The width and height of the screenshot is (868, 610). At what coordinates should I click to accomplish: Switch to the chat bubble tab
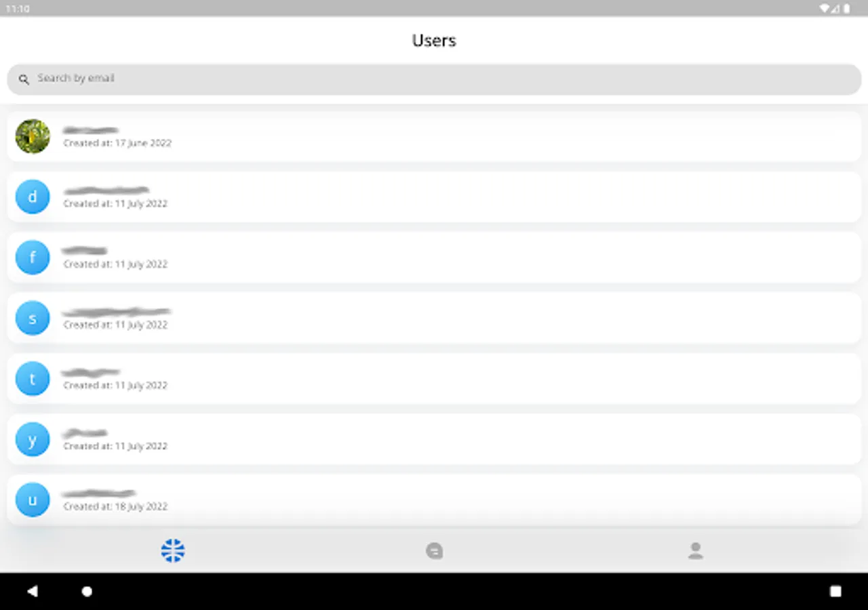(434, 551)
